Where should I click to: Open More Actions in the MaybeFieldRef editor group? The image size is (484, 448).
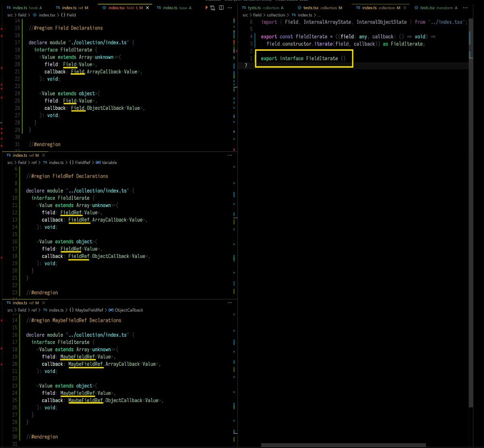229,303
